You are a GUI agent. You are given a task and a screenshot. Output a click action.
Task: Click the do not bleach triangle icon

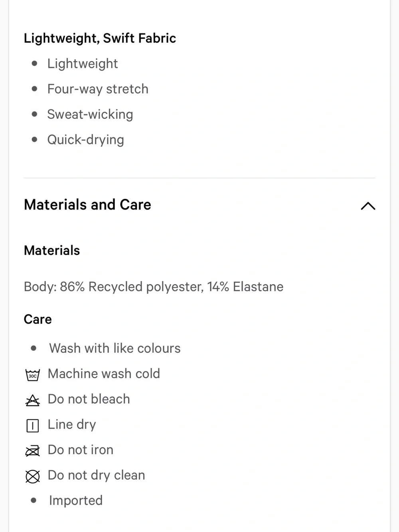click(32, 400)
